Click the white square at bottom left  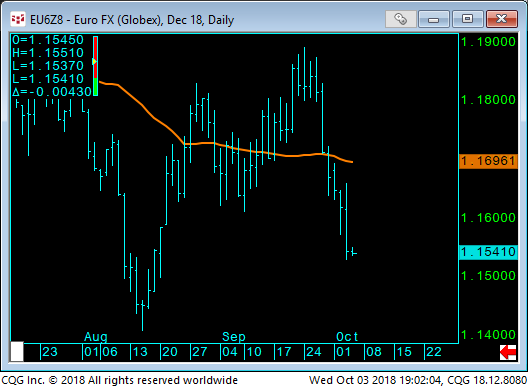[17, 352]
